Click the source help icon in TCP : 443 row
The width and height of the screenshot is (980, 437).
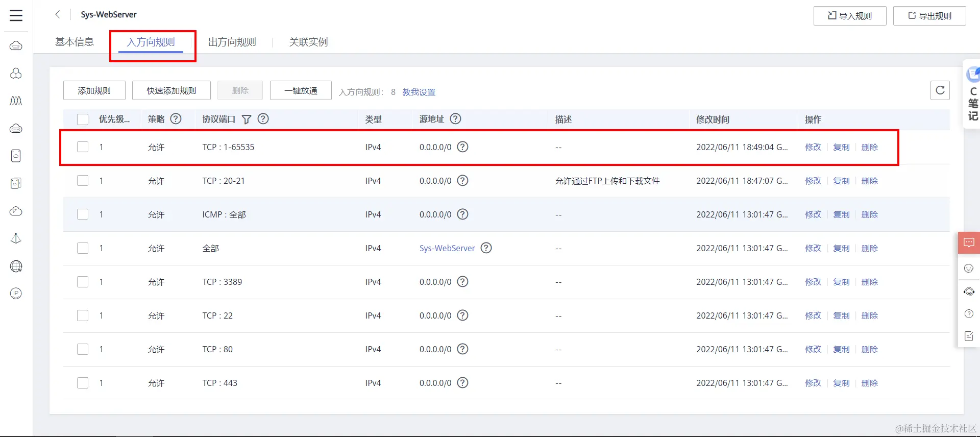pyautogui.click(x=462, y=383)
